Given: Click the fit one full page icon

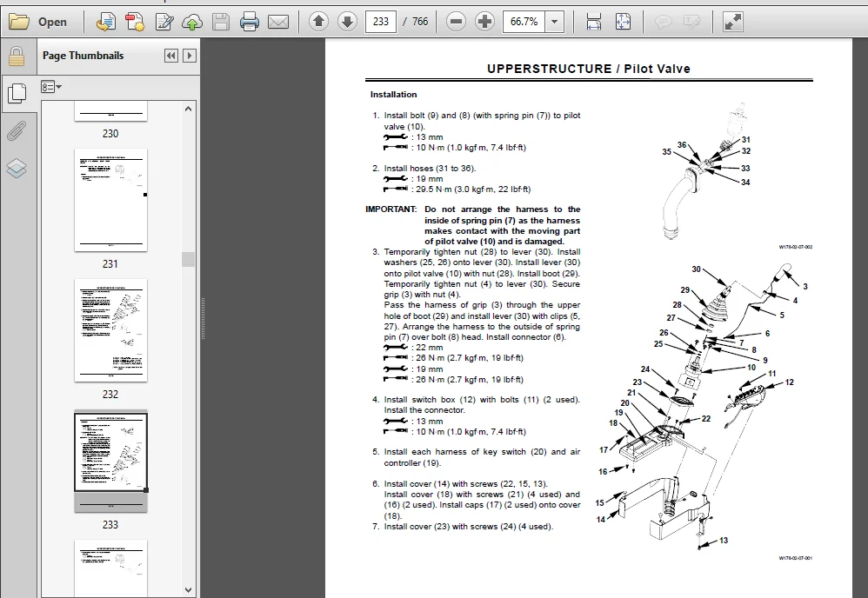Looking at the screenshot, I should tap(623, 22).
